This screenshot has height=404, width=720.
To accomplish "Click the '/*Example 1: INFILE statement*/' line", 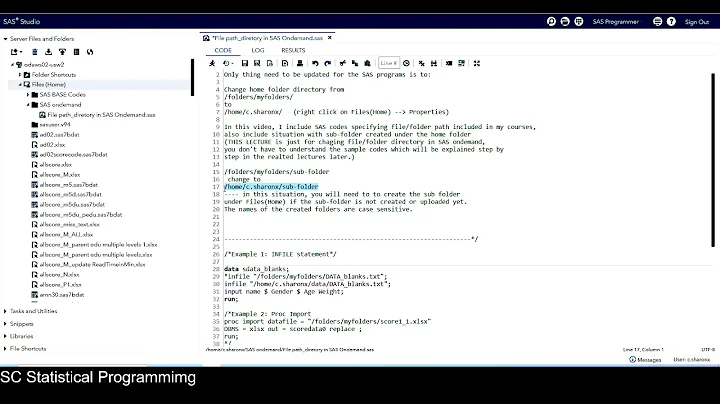I will click(x=280, y=254).
